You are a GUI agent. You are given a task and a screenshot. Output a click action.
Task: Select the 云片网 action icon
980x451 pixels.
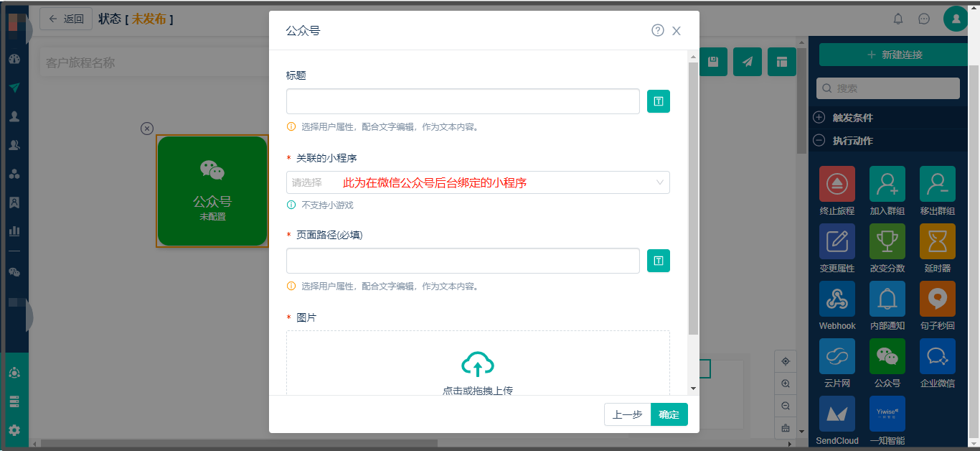coord(837,356)
